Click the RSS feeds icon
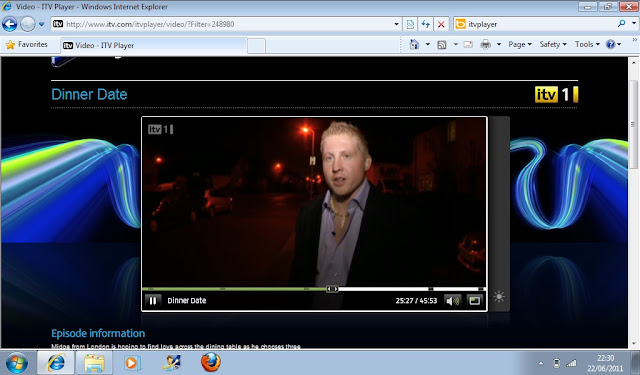The image size is (640, 375). pyautogui.click(x=442, y=44)
